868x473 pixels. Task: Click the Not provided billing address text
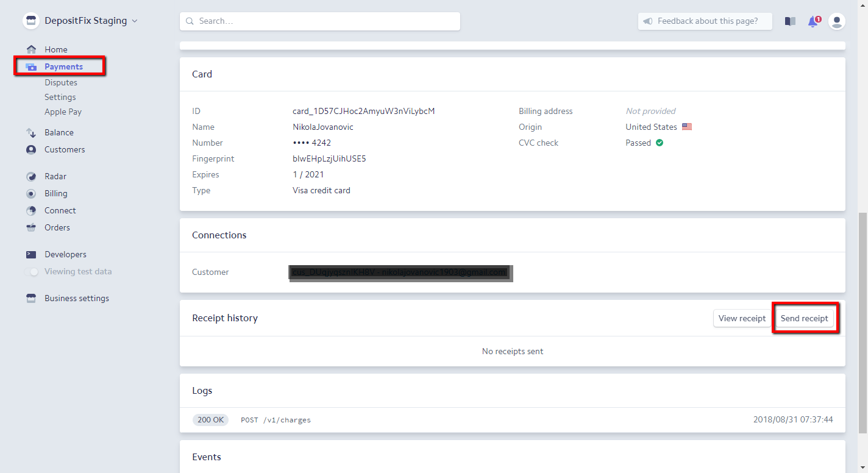click(x=651, y=111)
